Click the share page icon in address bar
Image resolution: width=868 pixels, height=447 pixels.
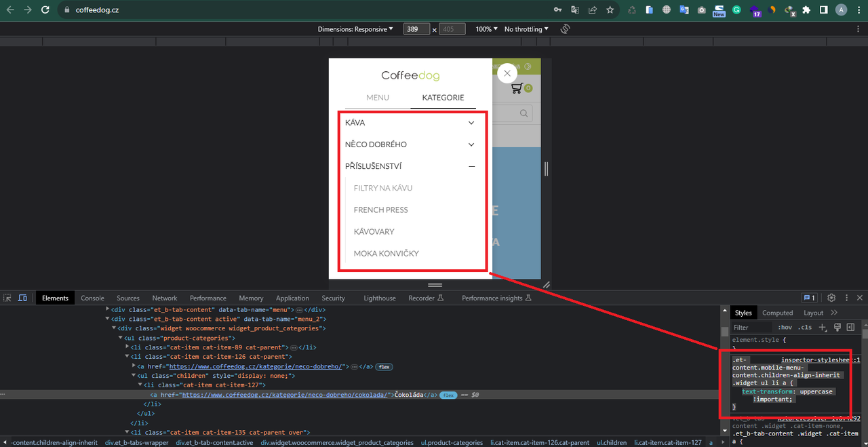593,10
